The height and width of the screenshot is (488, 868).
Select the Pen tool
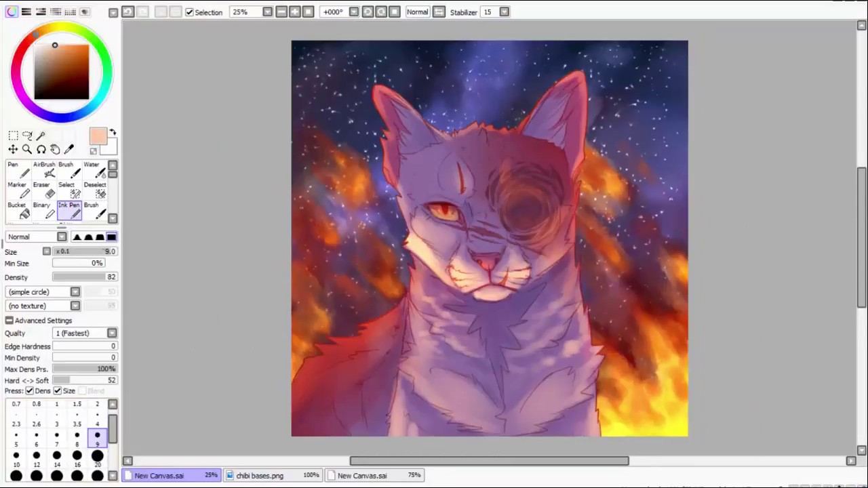point(17,170)
